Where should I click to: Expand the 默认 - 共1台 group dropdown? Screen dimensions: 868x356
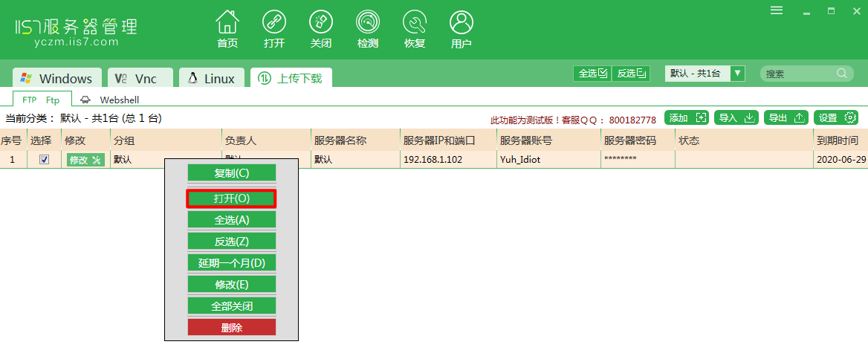tap(737, 73)
